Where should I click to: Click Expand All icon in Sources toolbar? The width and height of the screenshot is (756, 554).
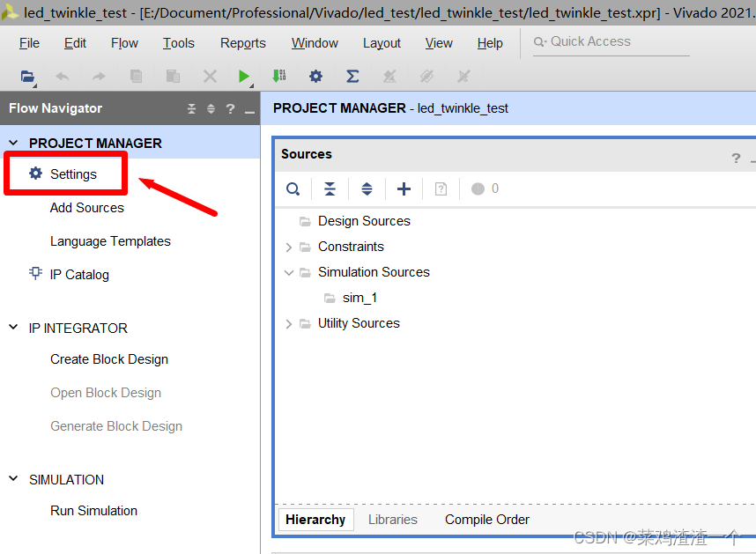click(367, 188)
